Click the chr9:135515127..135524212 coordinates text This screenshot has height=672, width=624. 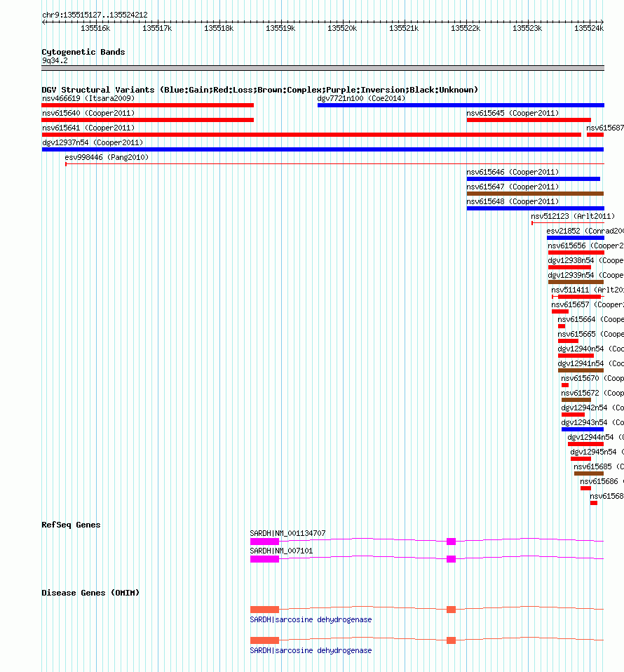pos(95,15)
